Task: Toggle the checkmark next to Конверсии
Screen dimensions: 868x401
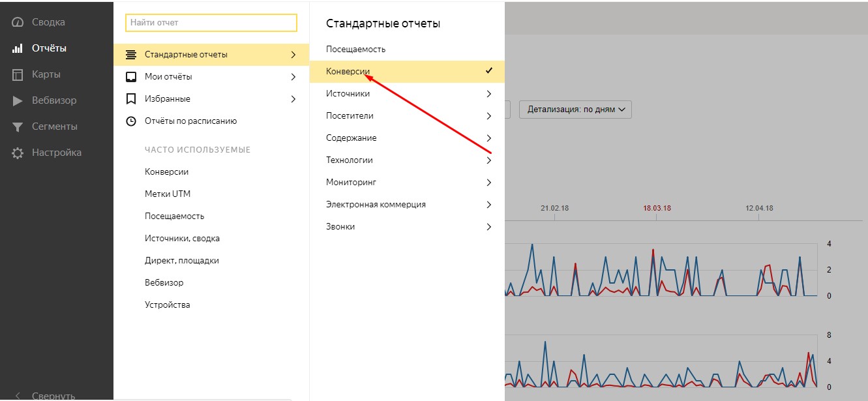Action: click(489, 71)
